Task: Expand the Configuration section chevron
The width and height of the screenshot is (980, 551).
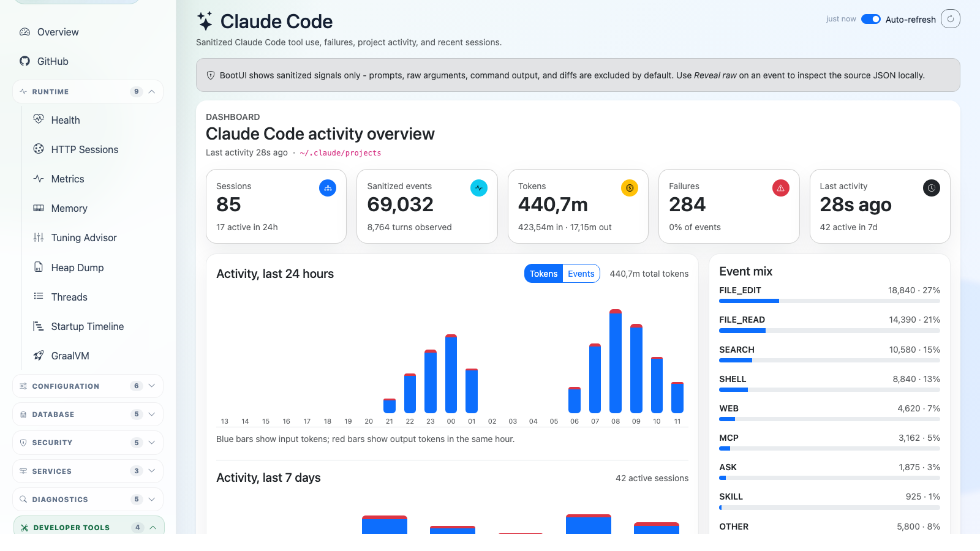Action: [152, 386]
